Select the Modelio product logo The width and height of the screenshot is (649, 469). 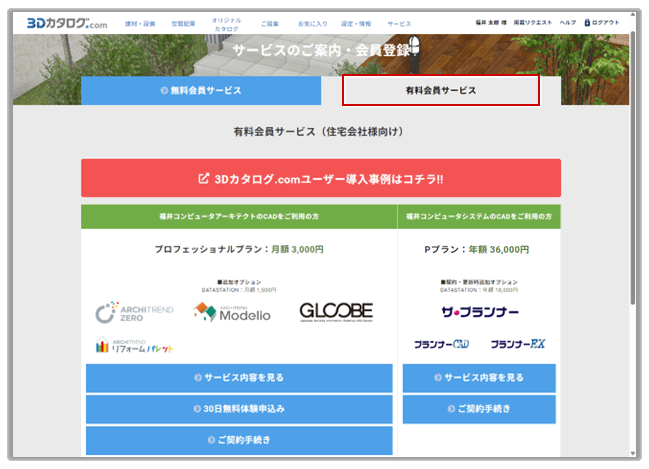232,312
